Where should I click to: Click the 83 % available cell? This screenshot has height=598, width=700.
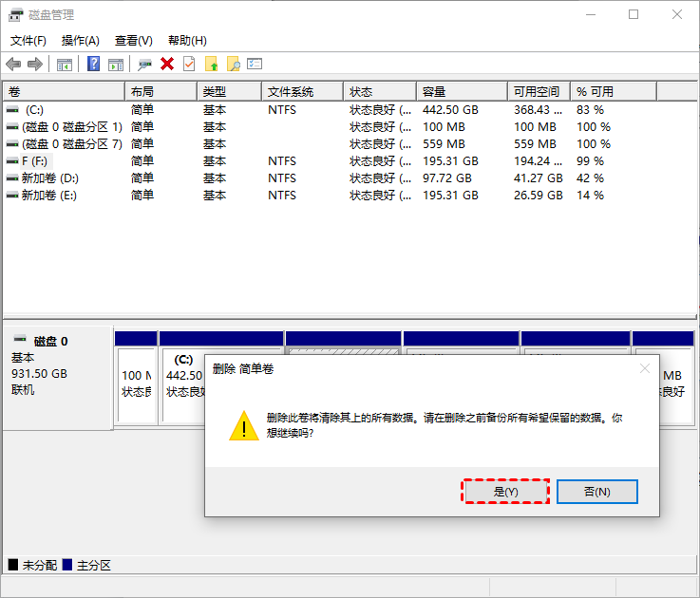[590, 110]
